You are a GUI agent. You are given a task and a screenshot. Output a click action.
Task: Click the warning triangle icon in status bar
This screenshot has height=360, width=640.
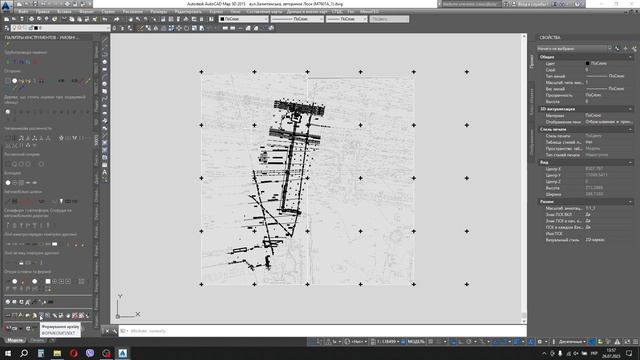[x=617, y=342]
